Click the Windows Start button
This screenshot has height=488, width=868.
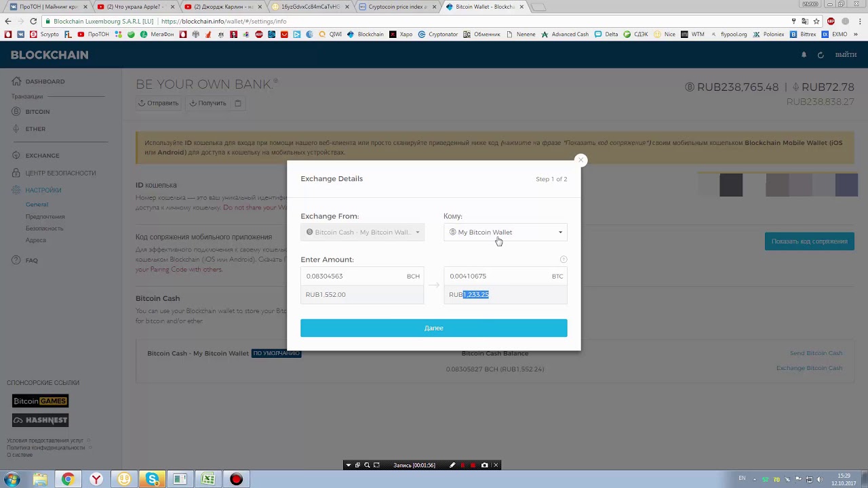click(x=12, y=479)
